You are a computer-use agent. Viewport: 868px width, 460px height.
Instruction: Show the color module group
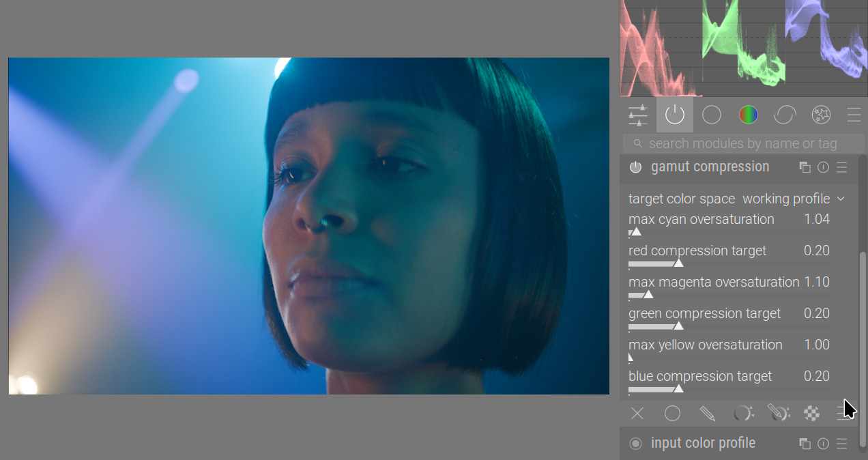(x=748, y=115)
